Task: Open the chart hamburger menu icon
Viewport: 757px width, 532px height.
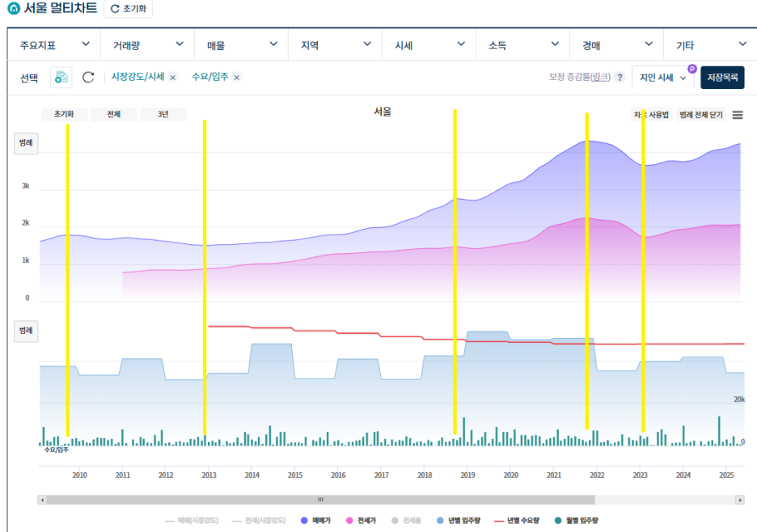Action: tap(738, 115)
